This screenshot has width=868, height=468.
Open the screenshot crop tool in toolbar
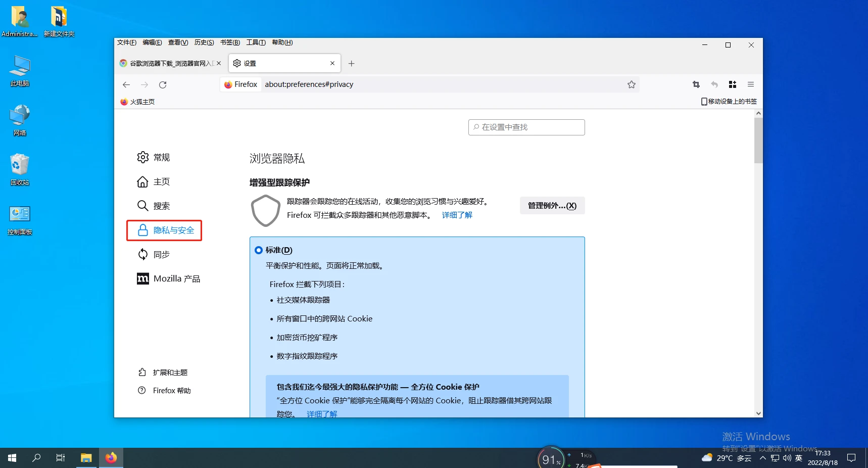pos(696,84)
